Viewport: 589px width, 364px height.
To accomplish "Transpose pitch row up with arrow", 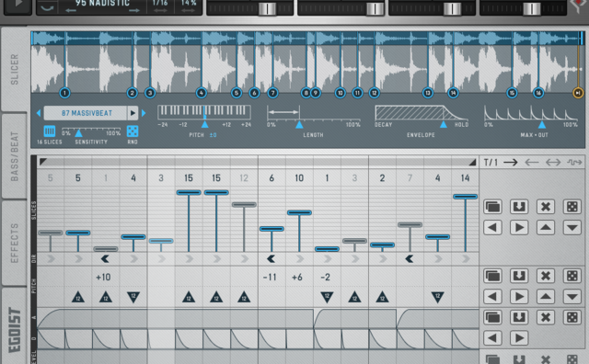I will [x=546, y=297].
